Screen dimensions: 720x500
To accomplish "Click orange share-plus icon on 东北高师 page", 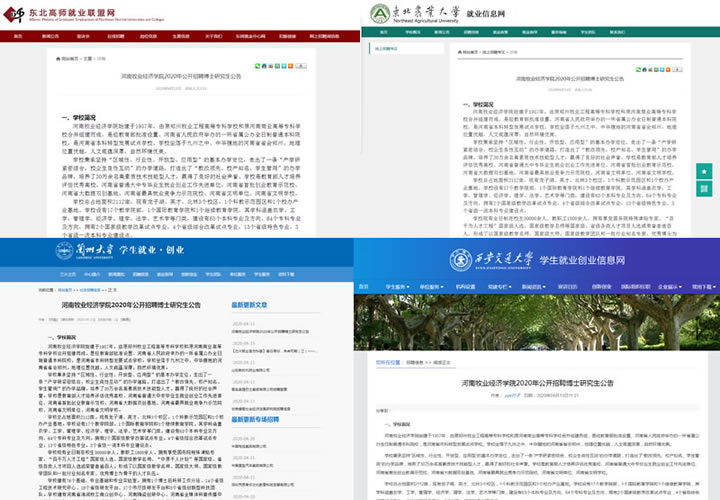I will [x=290, y=66].
